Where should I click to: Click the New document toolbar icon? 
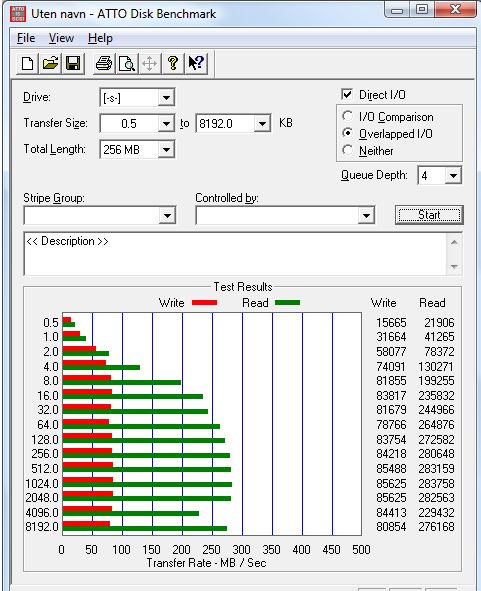pos(27,63)
